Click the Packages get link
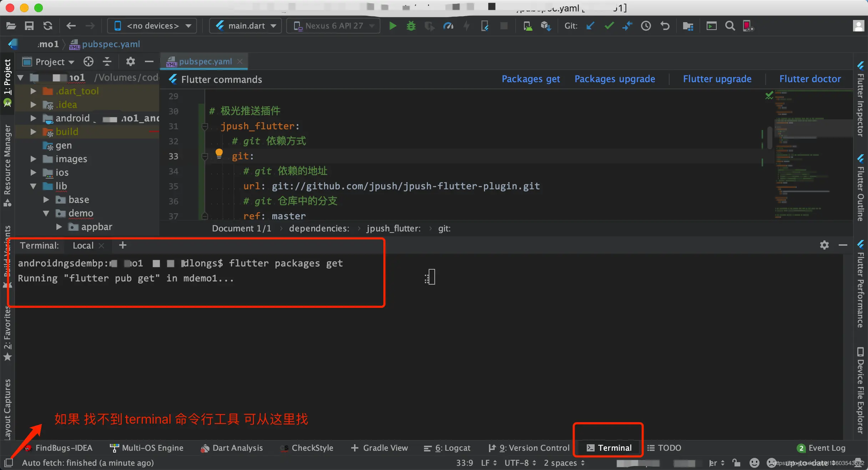 tap(530, 79)
